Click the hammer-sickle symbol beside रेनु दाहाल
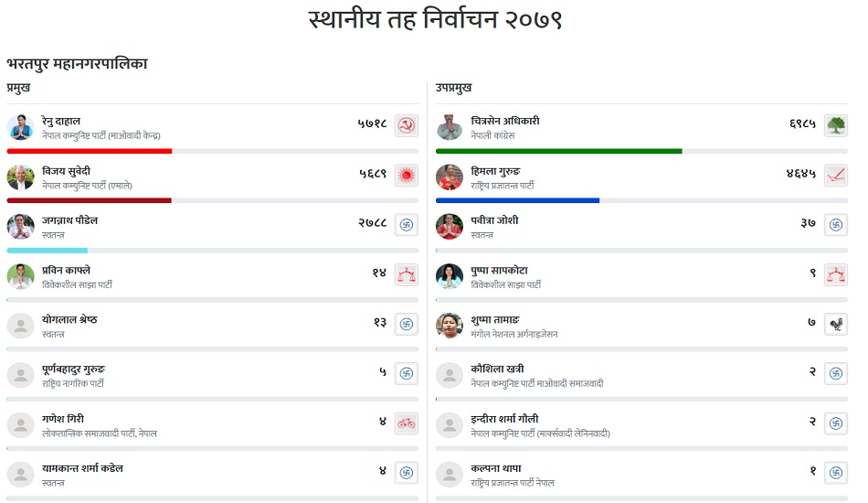Viewport: 868px width, 503px height. 406,126
